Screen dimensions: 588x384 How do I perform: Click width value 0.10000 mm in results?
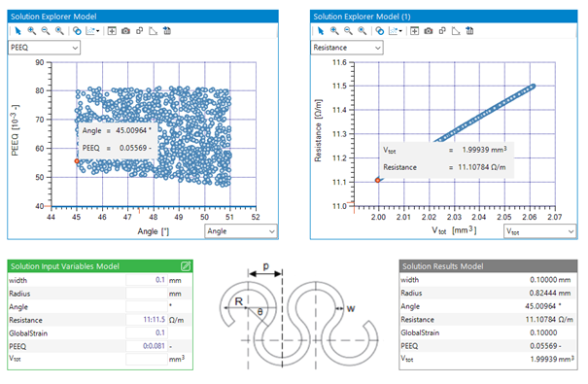tap(550, 280)
